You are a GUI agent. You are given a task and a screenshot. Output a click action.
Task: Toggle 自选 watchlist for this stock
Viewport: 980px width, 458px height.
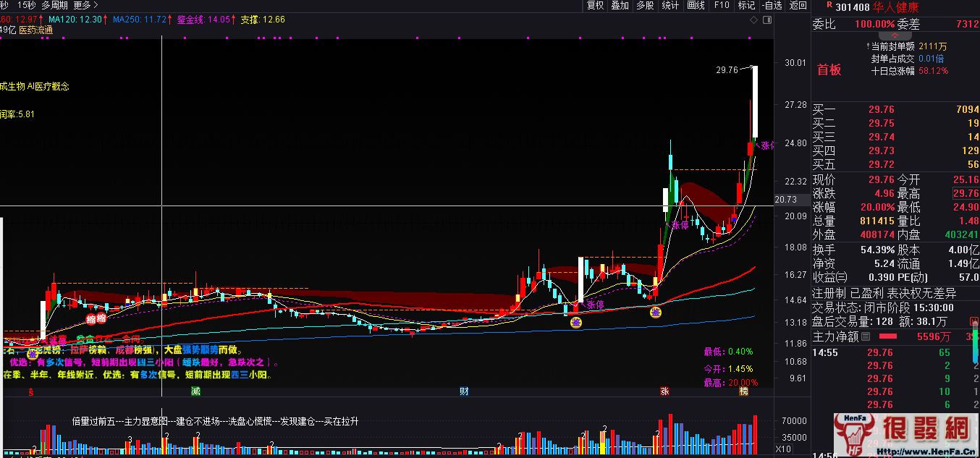pos(772,5)
